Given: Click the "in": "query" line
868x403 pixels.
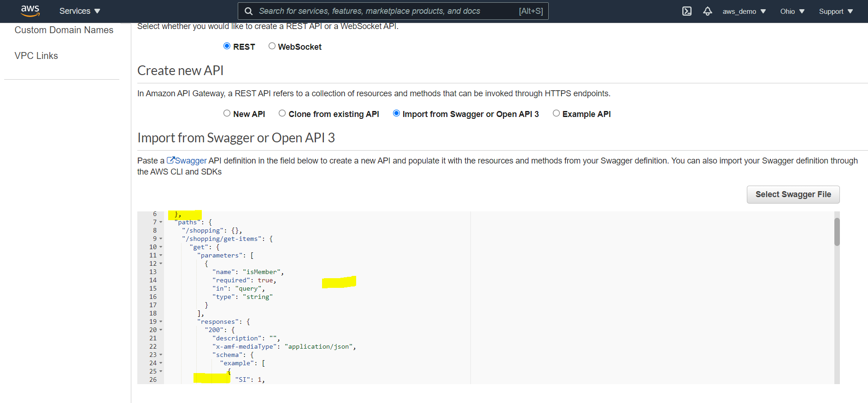Looking at the screenshot, I should tap(239, 288).
